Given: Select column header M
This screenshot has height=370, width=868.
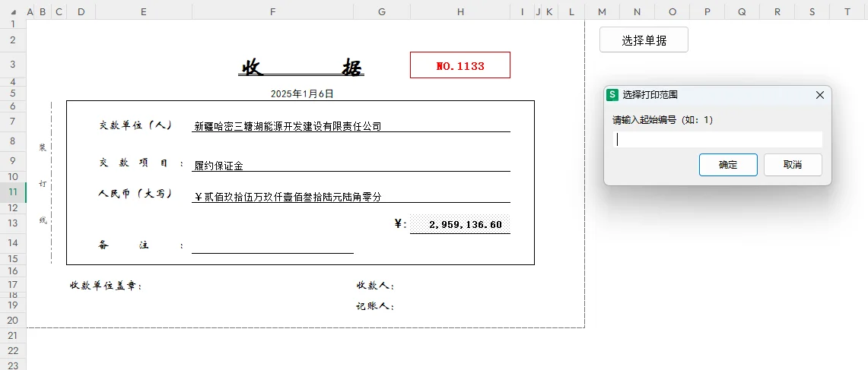Looking at the screenshot, I should 602,11.
